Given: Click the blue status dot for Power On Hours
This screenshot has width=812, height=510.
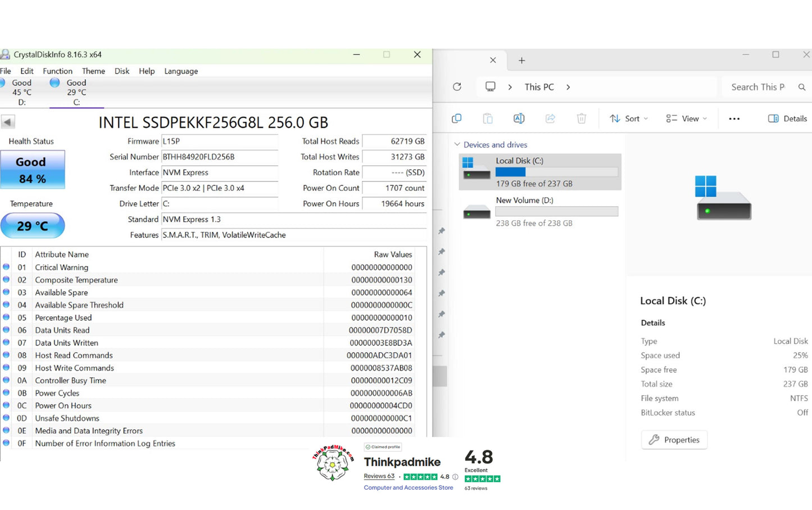Looking at the screenshot, I should [6, 405].
